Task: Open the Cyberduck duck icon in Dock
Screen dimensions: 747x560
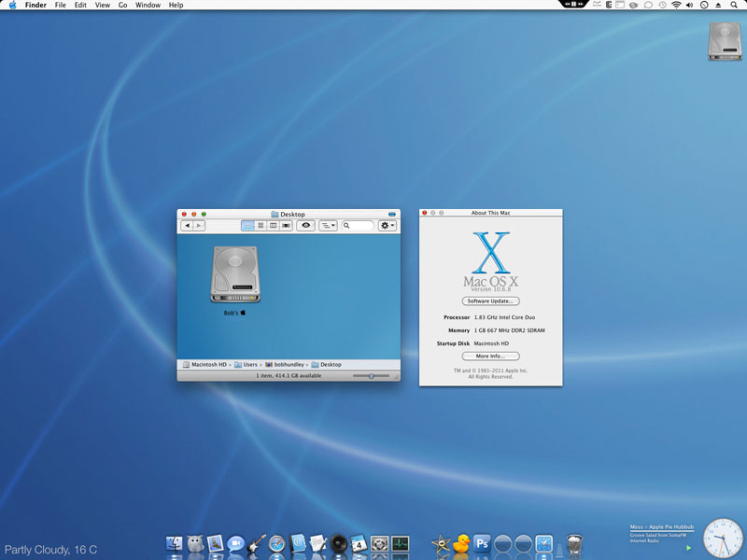Action: (x=460, y=543)
